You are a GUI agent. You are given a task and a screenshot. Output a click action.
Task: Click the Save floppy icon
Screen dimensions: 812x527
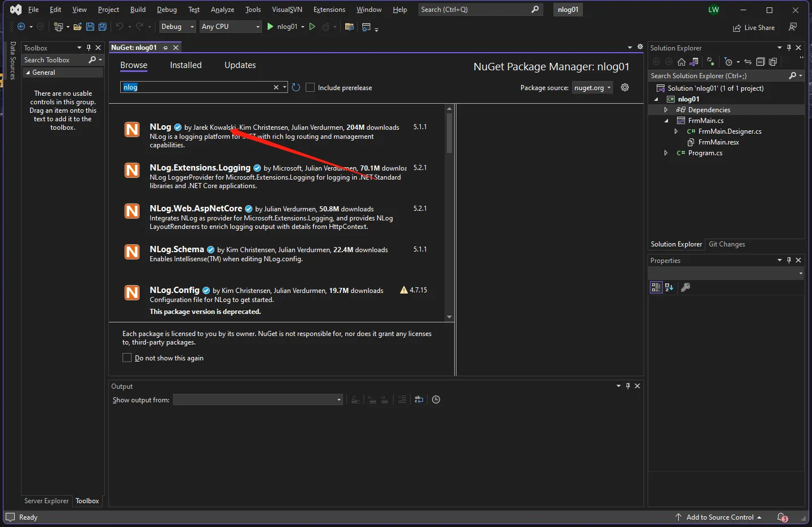point(90,27)
